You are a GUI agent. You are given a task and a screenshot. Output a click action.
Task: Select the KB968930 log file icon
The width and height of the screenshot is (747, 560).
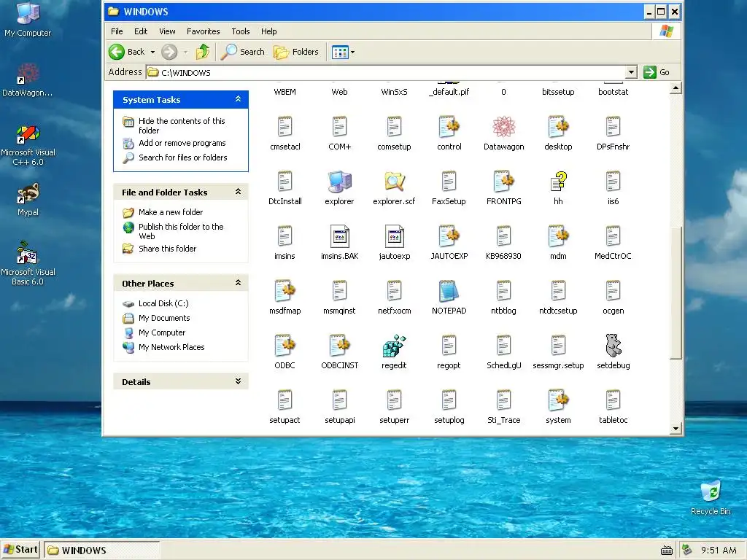pos(503,236)
